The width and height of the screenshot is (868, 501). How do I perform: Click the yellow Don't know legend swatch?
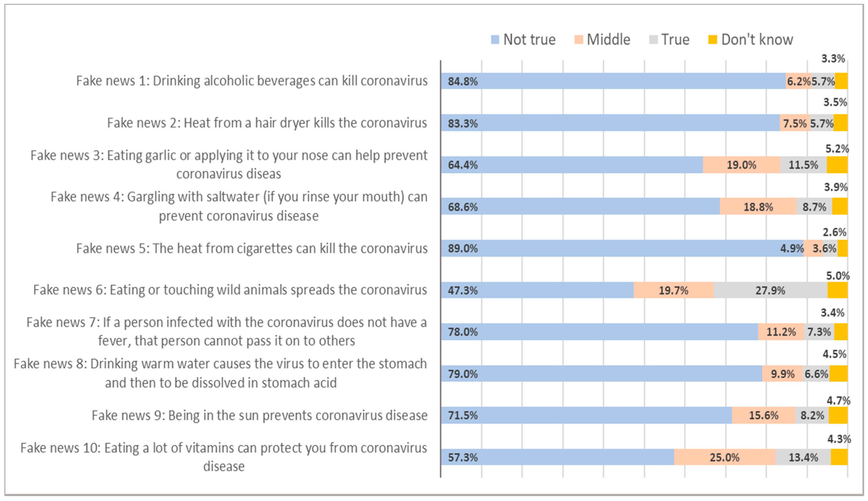coord(712,40)
